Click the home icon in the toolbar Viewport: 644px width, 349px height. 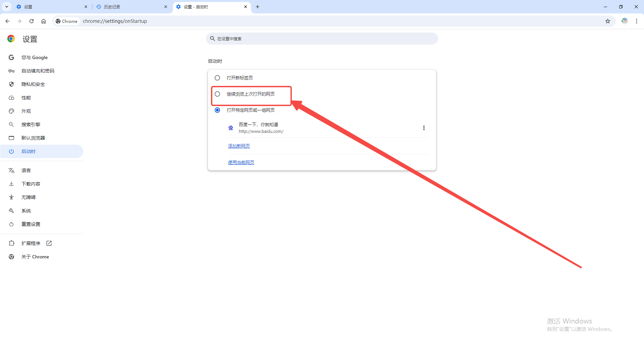(x=44, y=21)
